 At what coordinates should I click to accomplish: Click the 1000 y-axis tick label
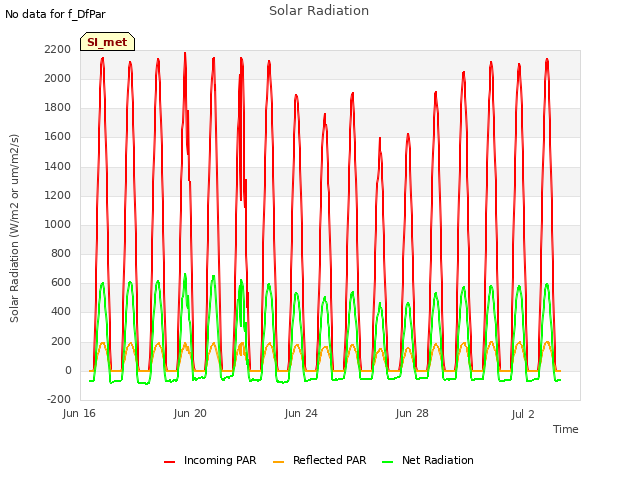click(58, 224)
